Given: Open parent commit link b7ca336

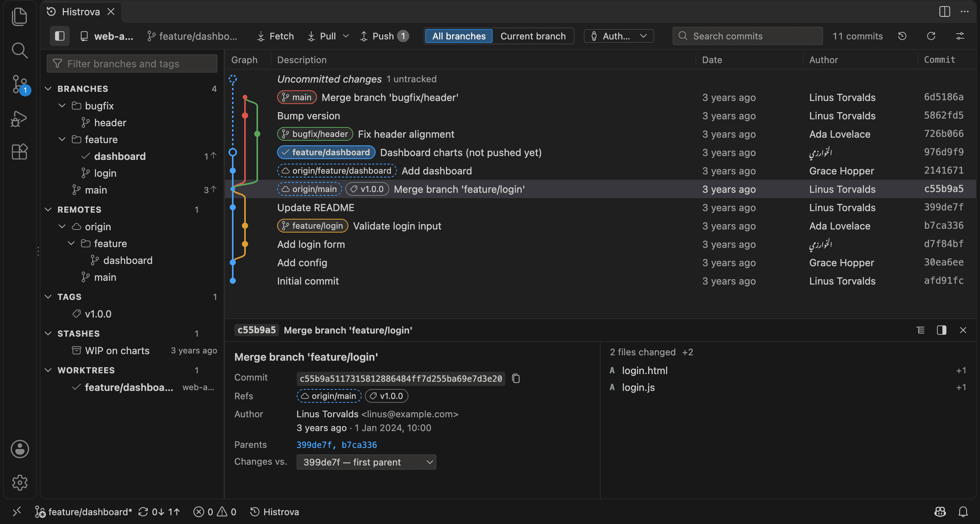Looking at the screenshot, I should click(359, 444).
